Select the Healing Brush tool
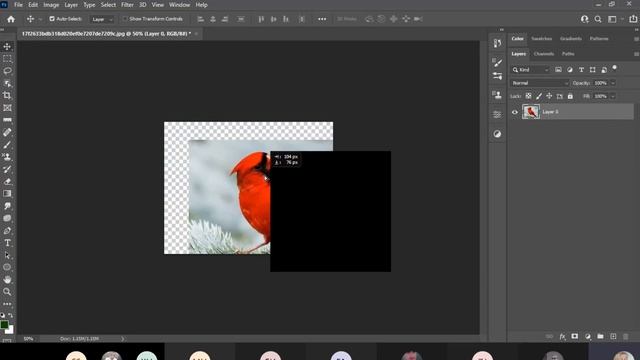The width and height of the screenshot is (640, 360). click(7, 132)
